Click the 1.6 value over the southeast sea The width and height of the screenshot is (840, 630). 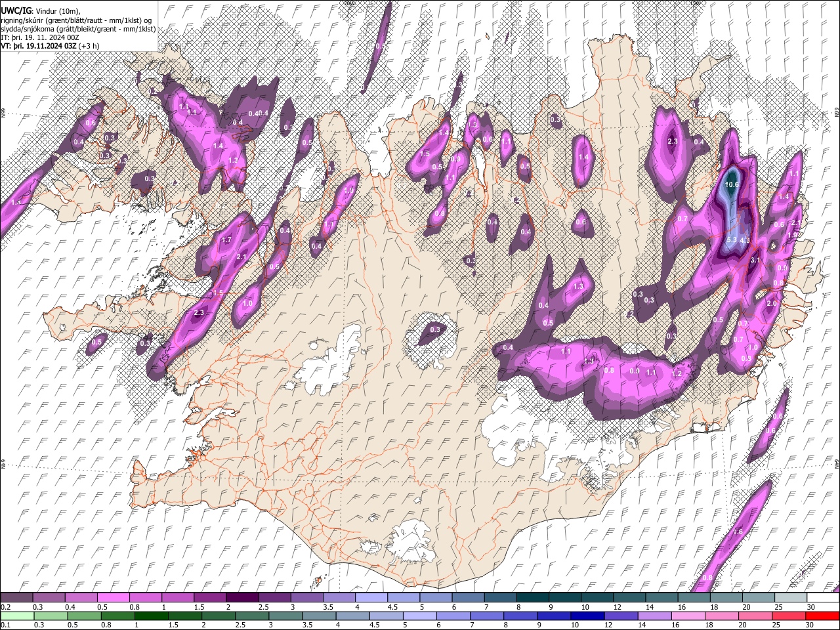pos(738,532)
